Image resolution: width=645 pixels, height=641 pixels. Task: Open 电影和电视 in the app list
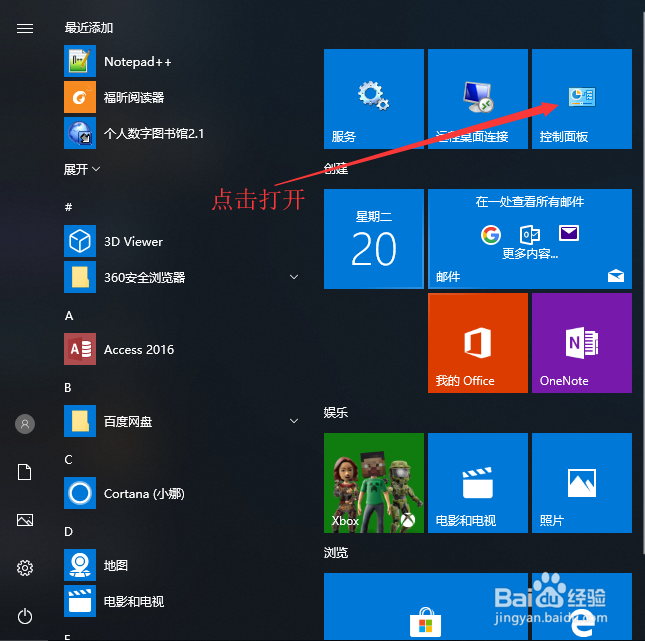point(181,601)
